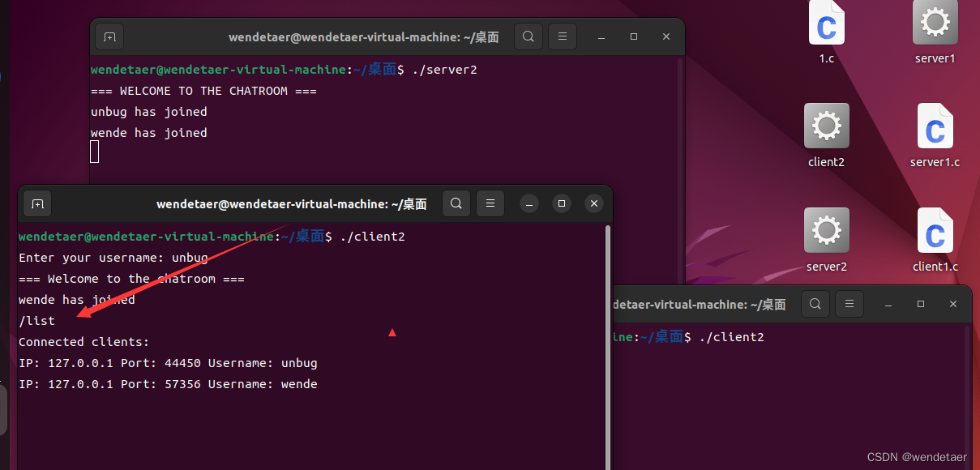Select the client1.c file icon
The height and width of the screenshot is (470, 980).
935,239
